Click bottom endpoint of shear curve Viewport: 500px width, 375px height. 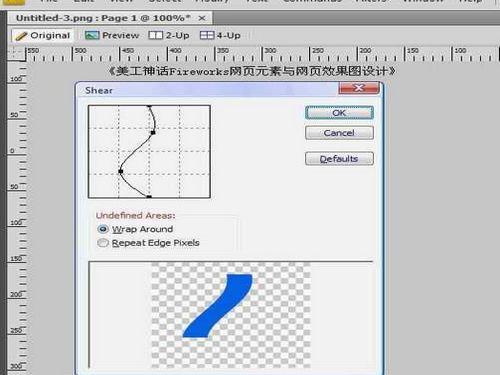click(149, 197)
